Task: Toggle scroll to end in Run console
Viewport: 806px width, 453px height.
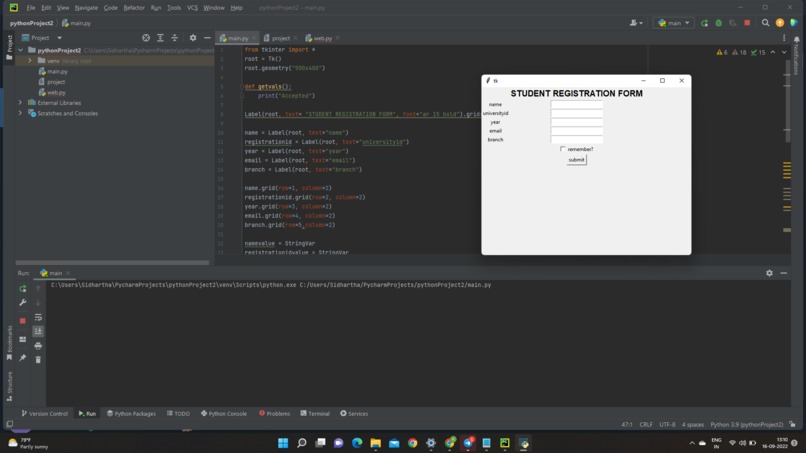Action: coord(38,331)
